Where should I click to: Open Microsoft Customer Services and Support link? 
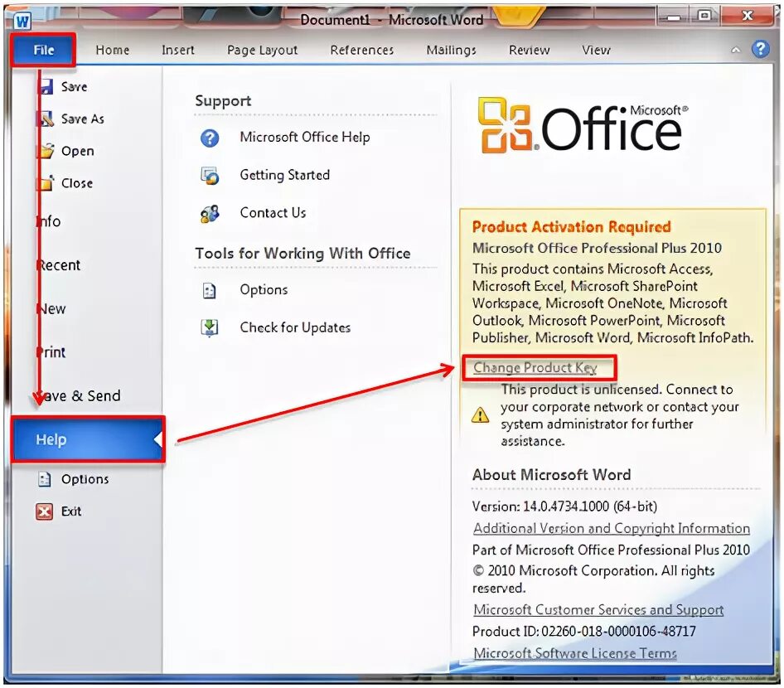click(598, 610)
